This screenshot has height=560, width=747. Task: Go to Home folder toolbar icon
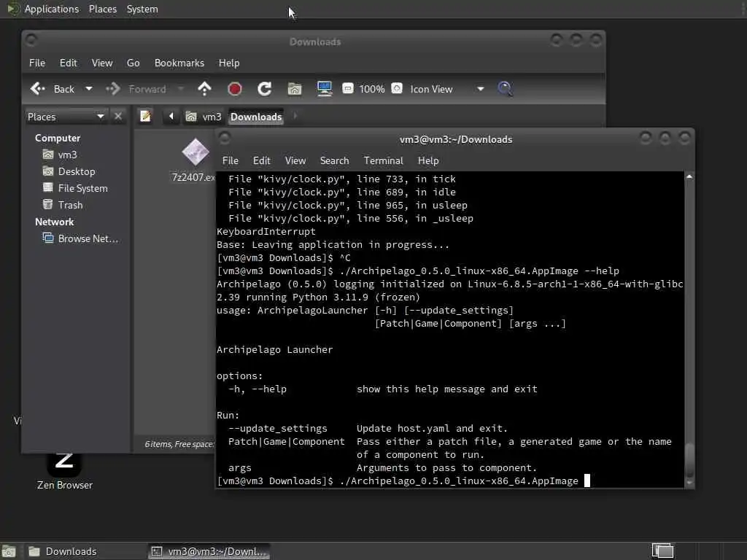(x=295, y=88)
